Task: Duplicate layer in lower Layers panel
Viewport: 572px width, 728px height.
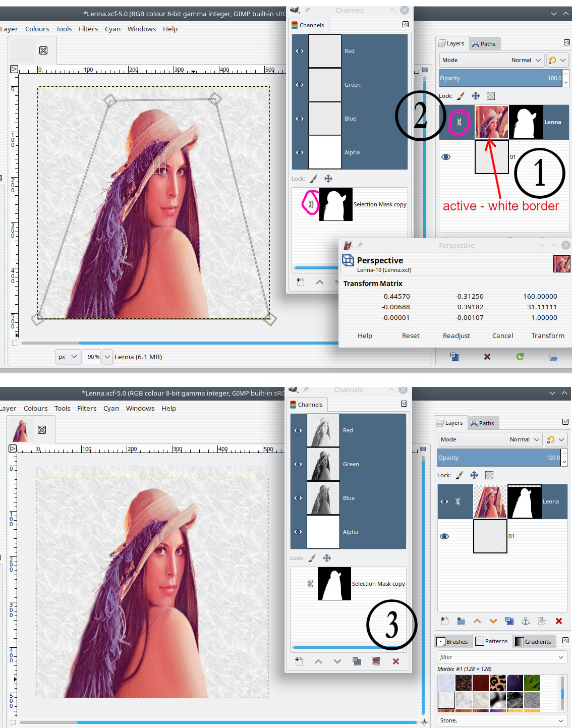Action: pos(509,621)
